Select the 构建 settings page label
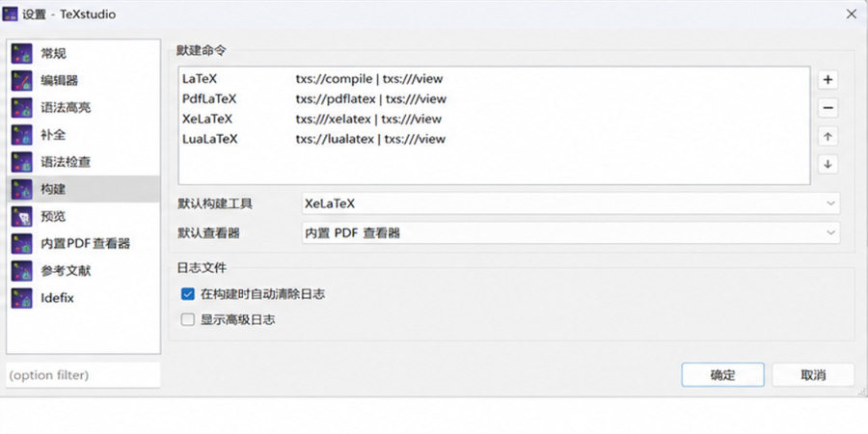The width and height of the screenshot is (868, 434). click(54, 189)
